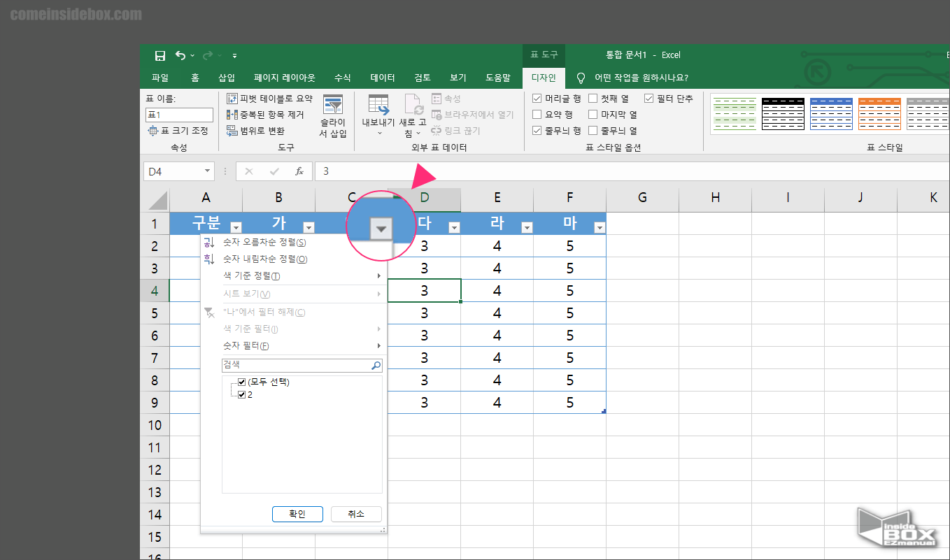
Task: Click 표 크기 조정 resize table button
Action: [178, 131]
